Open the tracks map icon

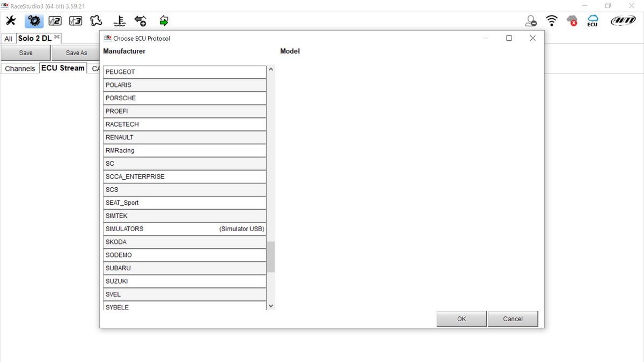(96, 21)
